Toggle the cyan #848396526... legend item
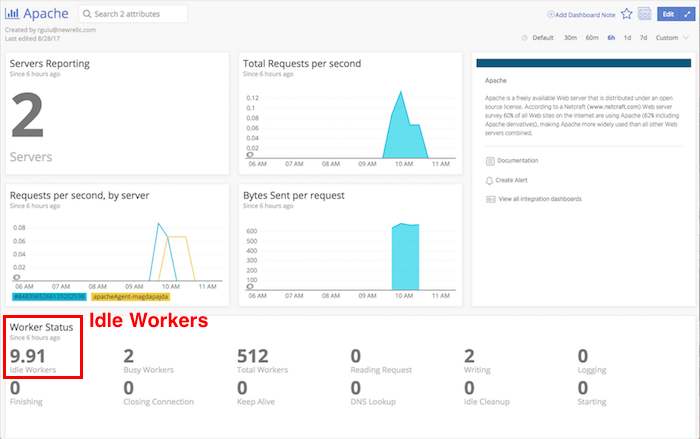Image resolution: width=700 pixels, height=439 pixels. click(x=49, y=297)
